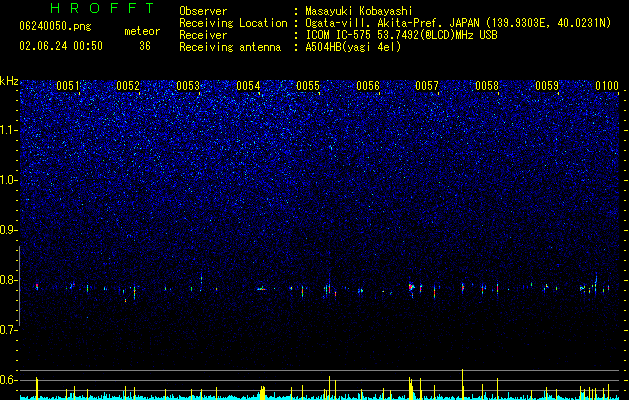Screen dimensions: 629x400
Task: Click the Receiver label
Action: [x=203, y=35]
